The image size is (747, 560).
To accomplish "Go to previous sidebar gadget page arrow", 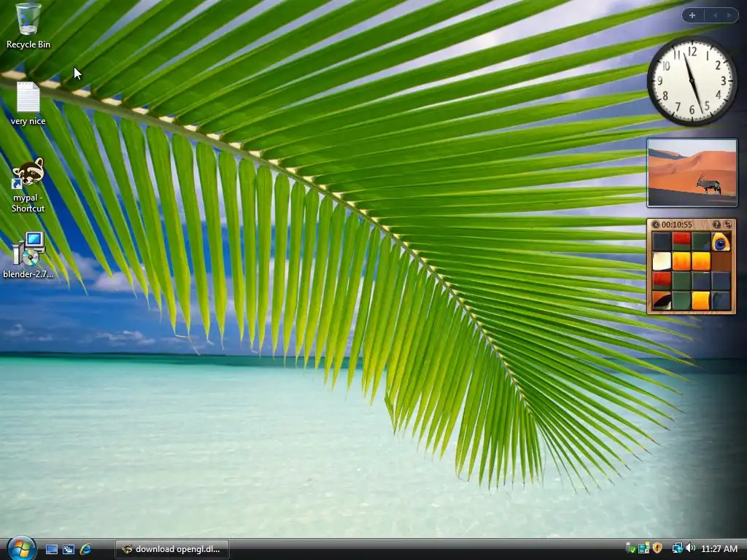I will coord(715,15).
